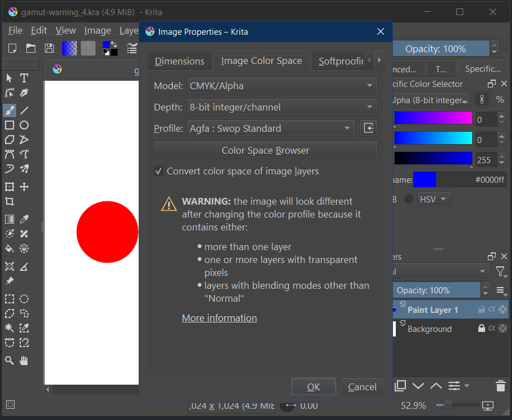Open the Edit menu

tap(39, 31)
